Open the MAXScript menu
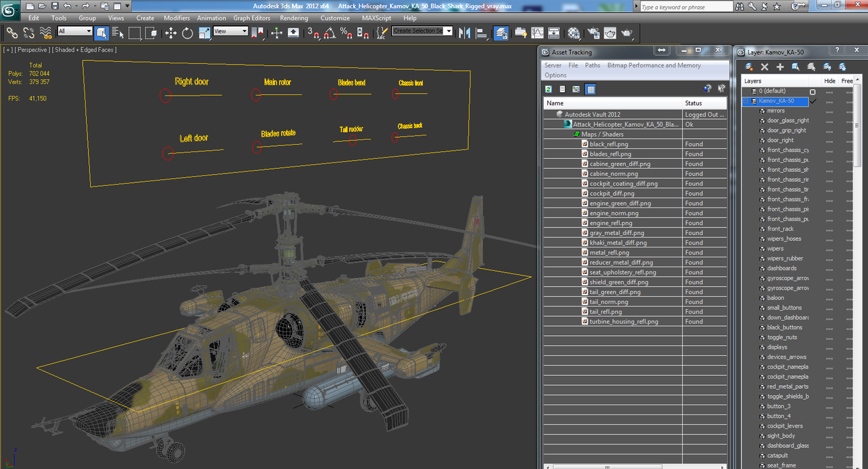The height and width of the screenshot is (469, 868). click(x=377, y=18)
